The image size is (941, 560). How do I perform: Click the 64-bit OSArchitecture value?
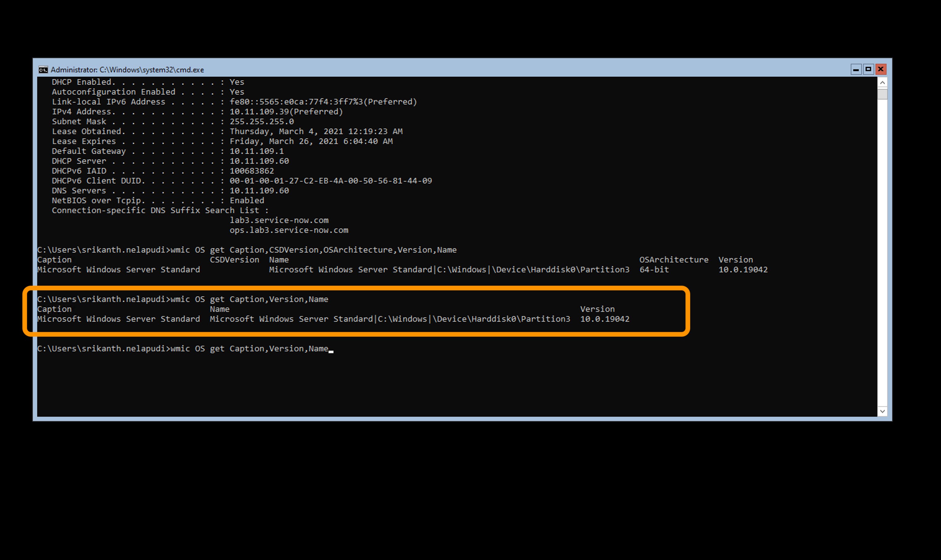pyautogui.click(x=654, y=270)
